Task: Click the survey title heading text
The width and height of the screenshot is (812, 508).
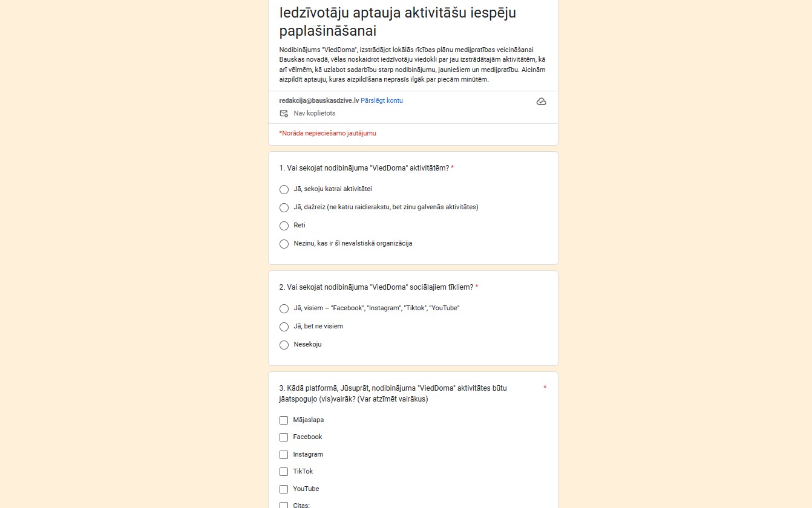Action: point(398,22)
